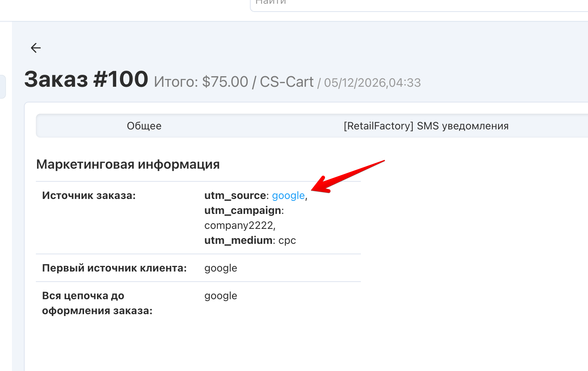
Task: Select the Источник заказа row label
Action: pos(89,196)
